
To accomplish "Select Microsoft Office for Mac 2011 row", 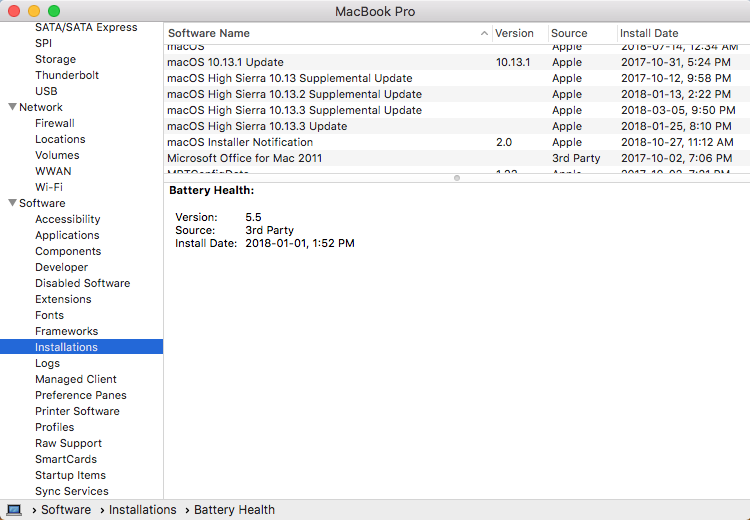I will (457, 158).
